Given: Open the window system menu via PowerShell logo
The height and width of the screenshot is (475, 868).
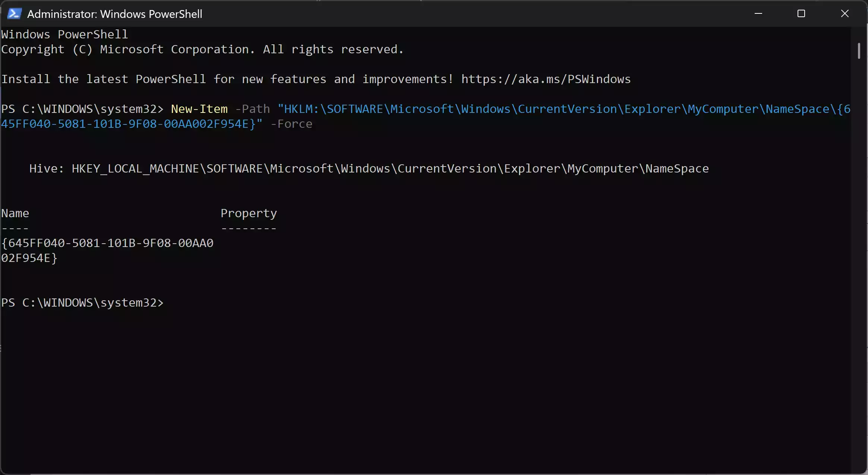Looking at the screenshot, I should tap(14, 13).
